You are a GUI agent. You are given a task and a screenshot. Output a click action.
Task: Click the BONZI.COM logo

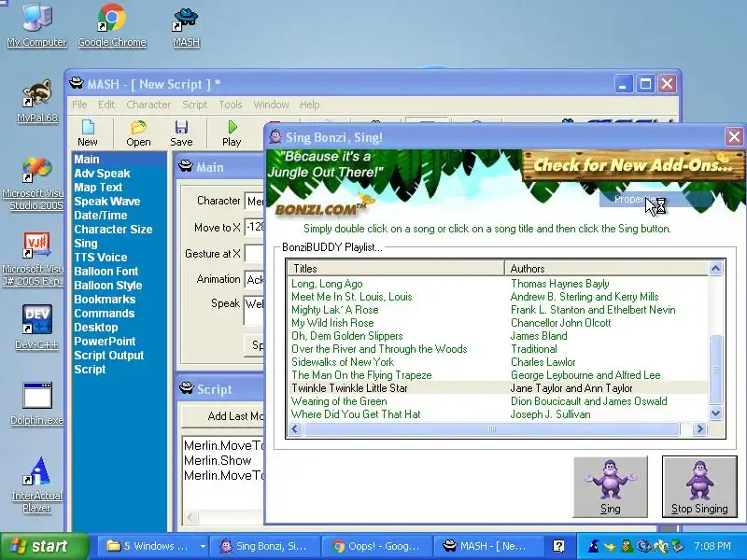pyautogui.click(x=320, y=208)
